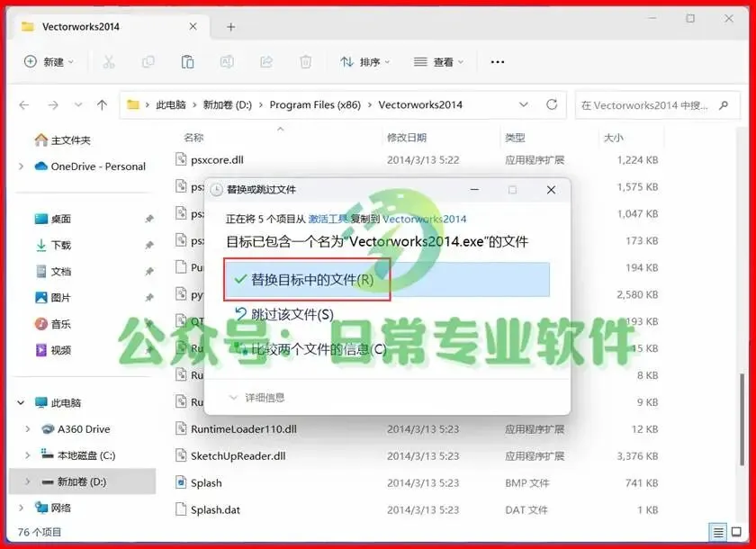Open recent locations chevron dropdown

pyautogui.click(x=78, y=104)
